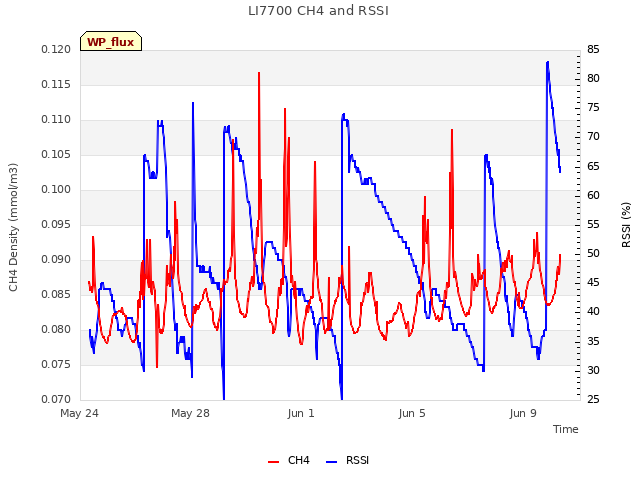Click the 0.110 left axis value

[x=56, y=120]
